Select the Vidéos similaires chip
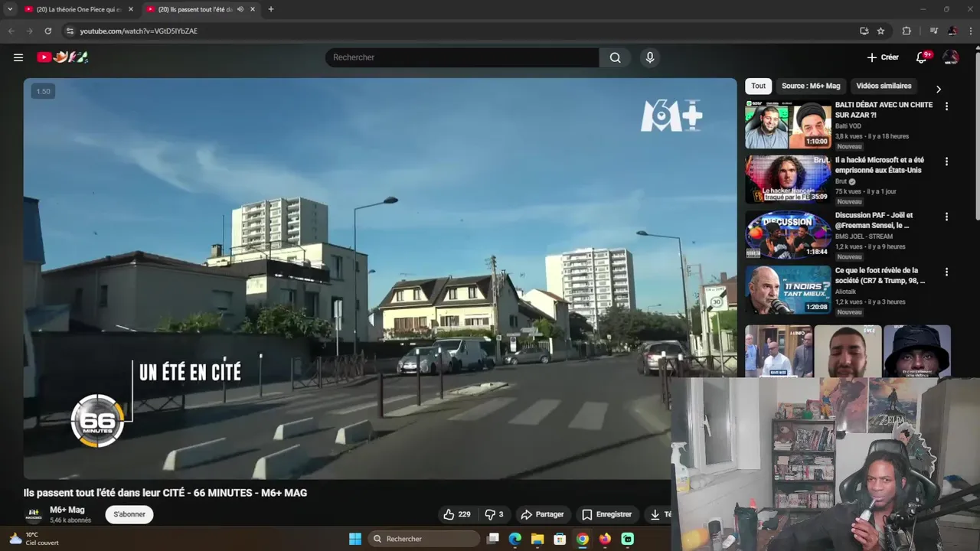 (884, 86)
